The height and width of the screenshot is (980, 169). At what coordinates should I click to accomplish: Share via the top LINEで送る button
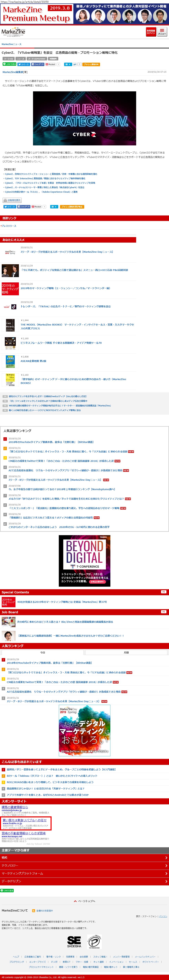(x=9, y=64)
